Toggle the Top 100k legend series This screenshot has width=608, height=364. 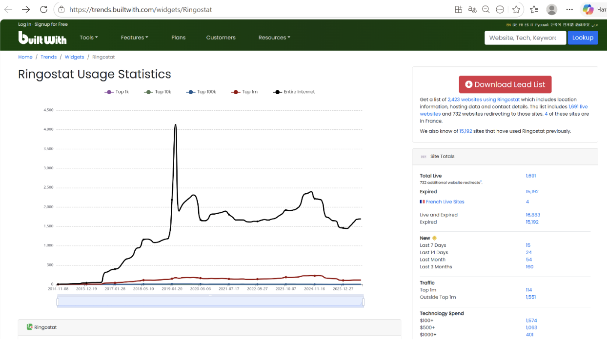pyautogui.click(x=201, y=92)
